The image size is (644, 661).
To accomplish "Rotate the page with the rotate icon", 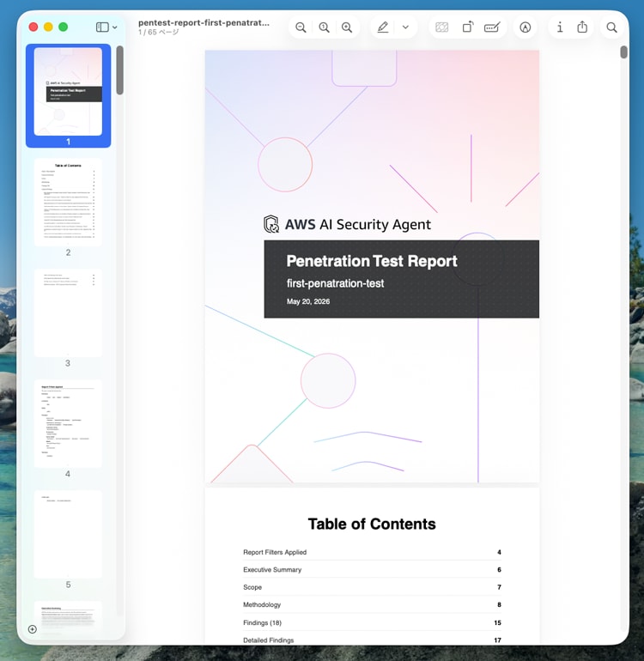I will coord(468,27).
